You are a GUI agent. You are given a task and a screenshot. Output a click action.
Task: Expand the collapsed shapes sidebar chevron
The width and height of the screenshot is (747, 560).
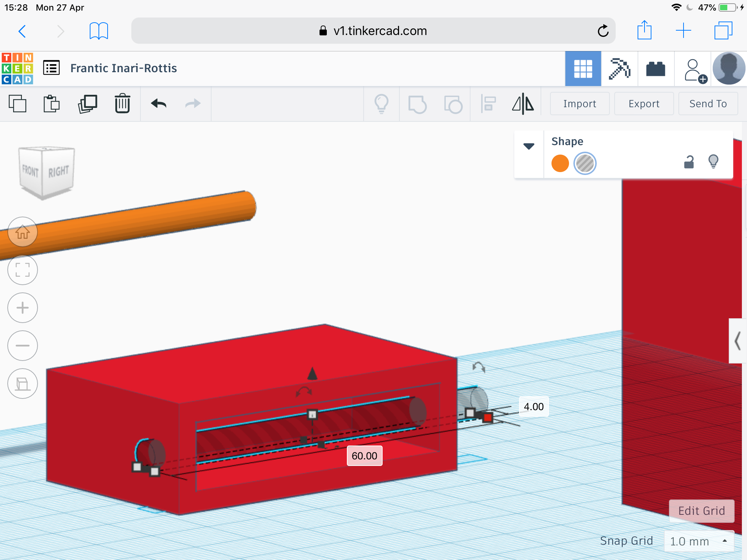pyautogui.click(x=738, y=341)
